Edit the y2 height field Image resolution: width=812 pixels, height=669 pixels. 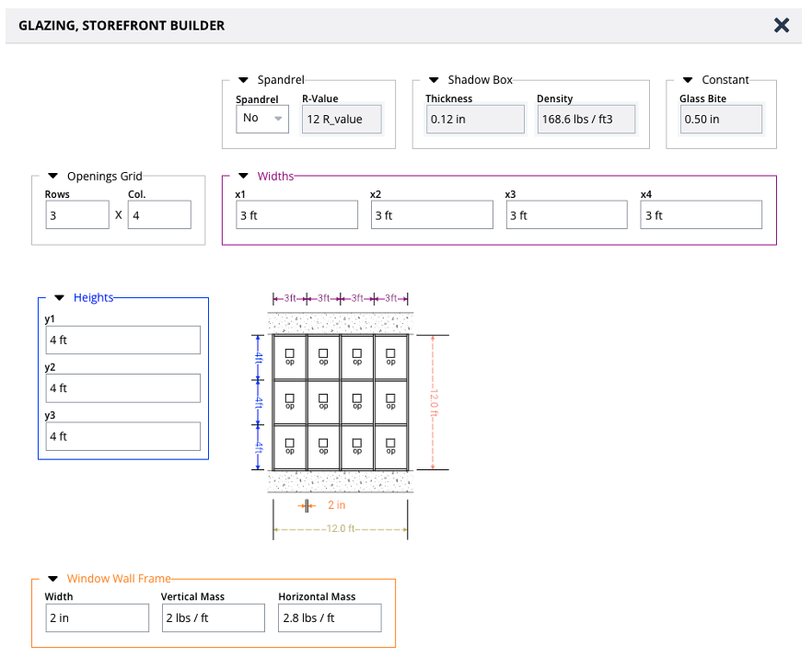coord(123,388)
